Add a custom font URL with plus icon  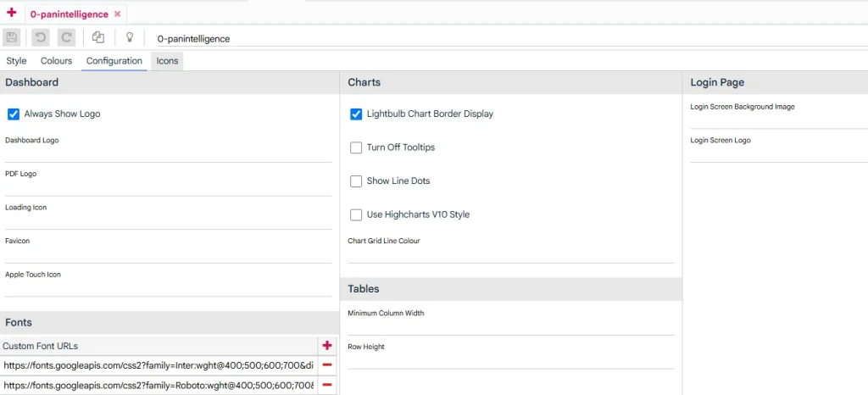pos(327,346)
